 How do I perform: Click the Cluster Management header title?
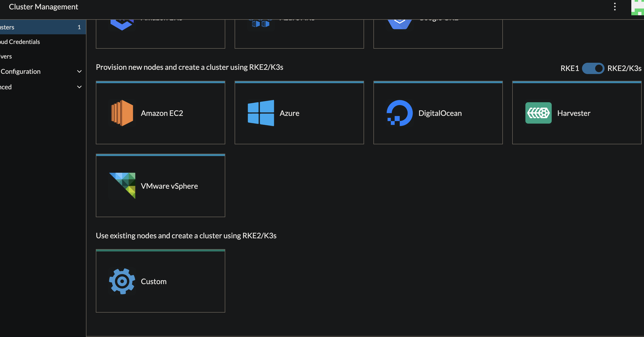[43, 7]
